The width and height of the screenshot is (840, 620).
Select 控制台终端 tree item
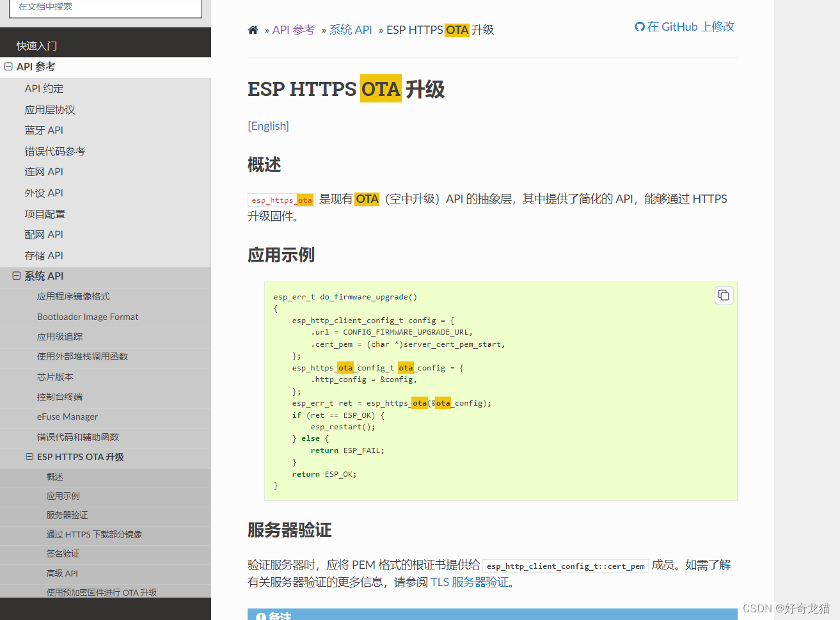coord(60,397)
